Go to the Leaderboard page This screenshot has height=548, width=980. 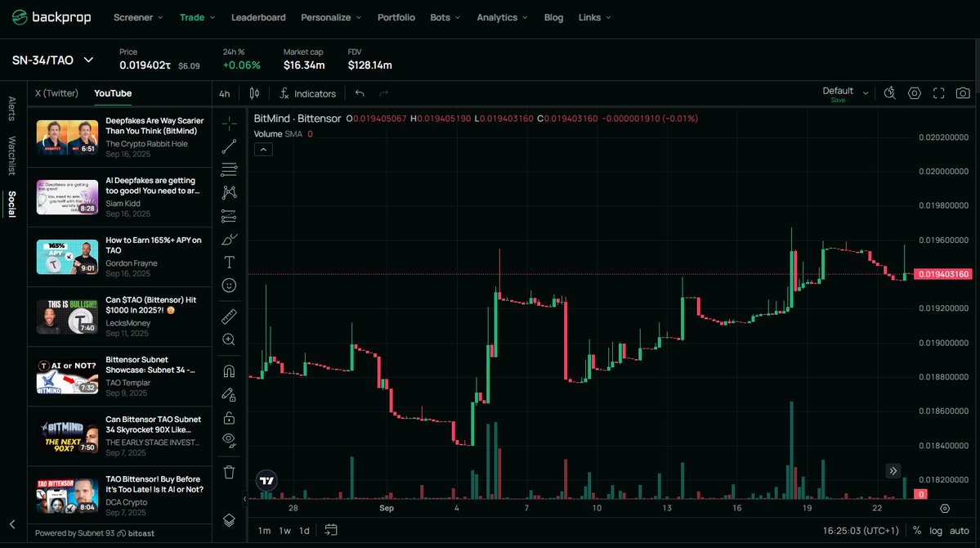click(258, 17)
